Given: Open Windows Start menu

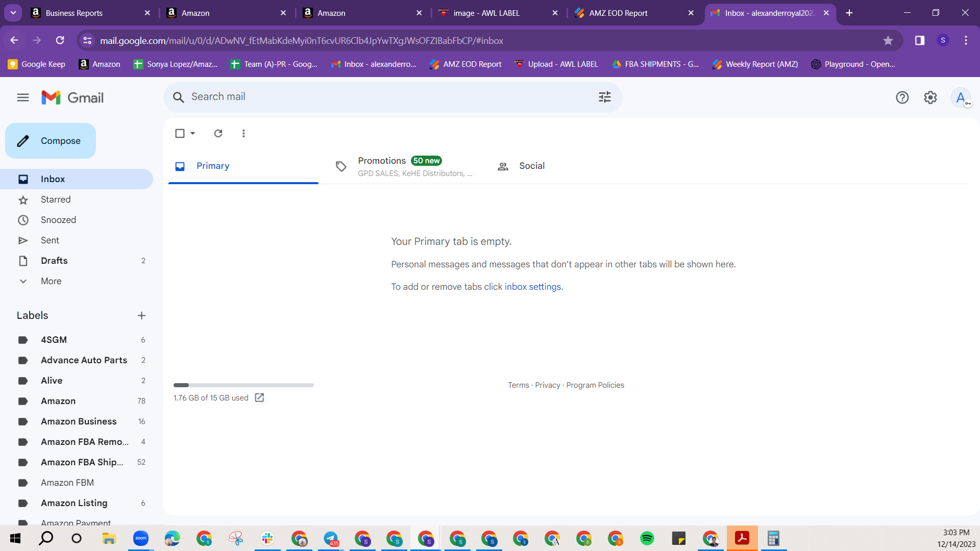Looking at the screenshot, I should pos(15,538).
